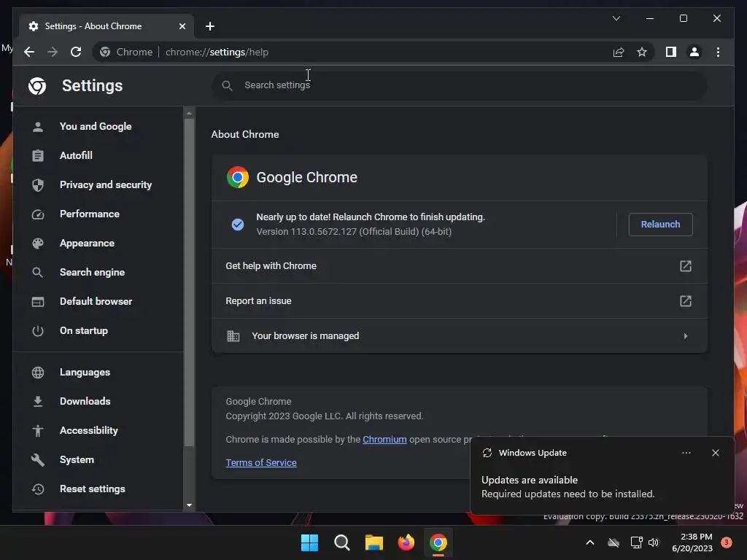This screenshot has width=747, height=560.
Task: Open Default browser section
Action: 98,301
